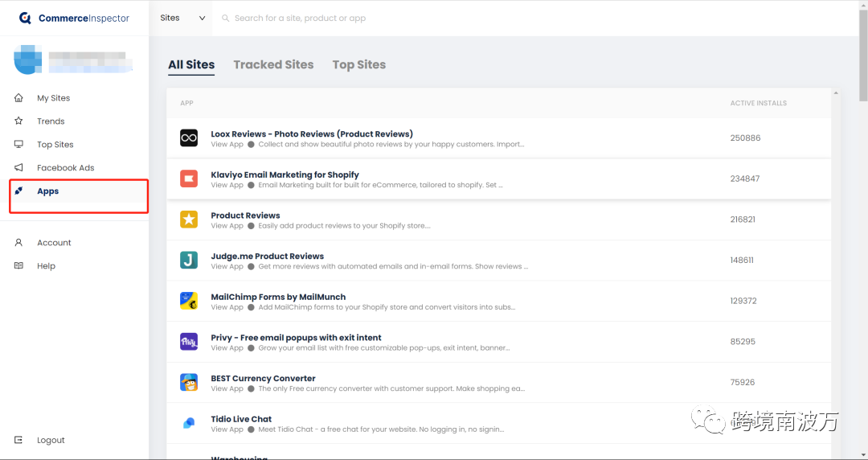Click the 216821 installs value

pos(743,220)
